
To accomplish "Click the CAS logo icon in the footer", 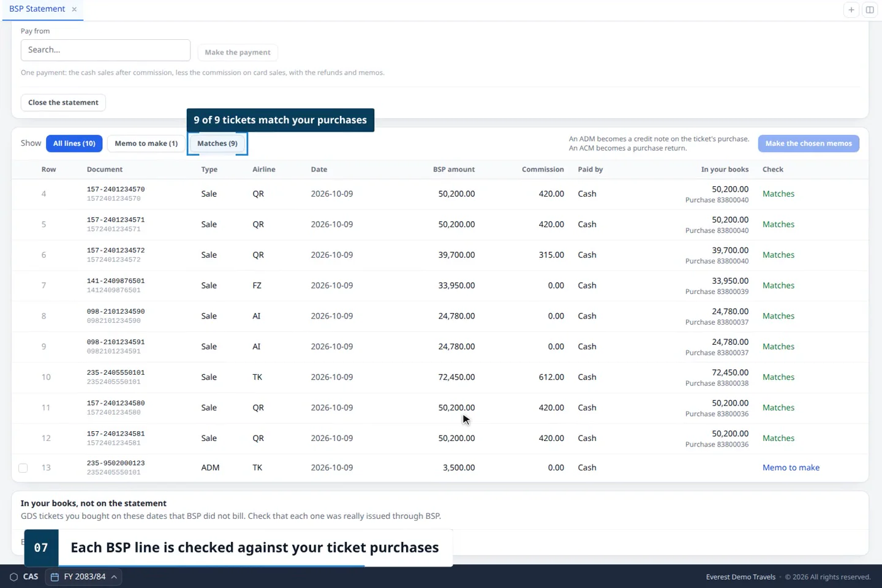I will 13,577.
